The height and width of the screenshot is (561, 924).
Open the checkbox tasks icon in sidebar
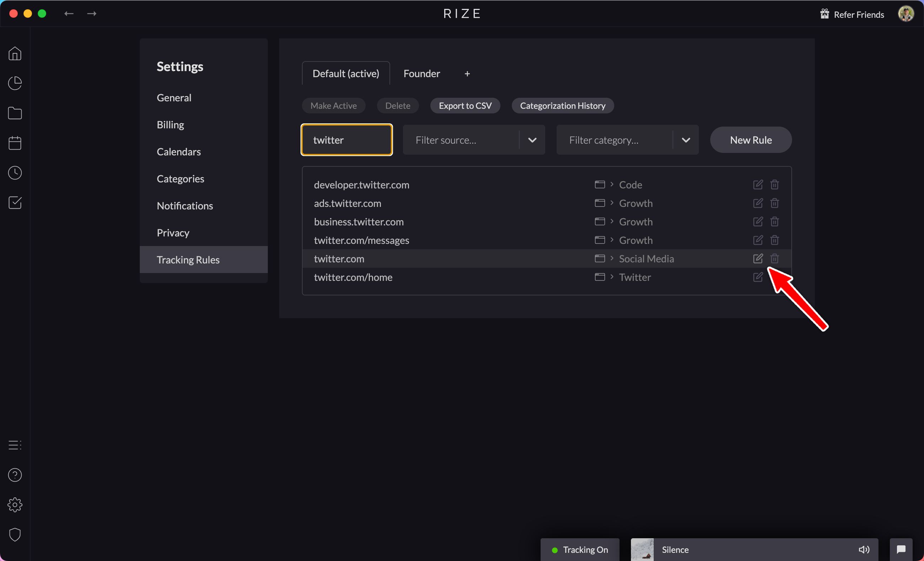click(15, 203)
